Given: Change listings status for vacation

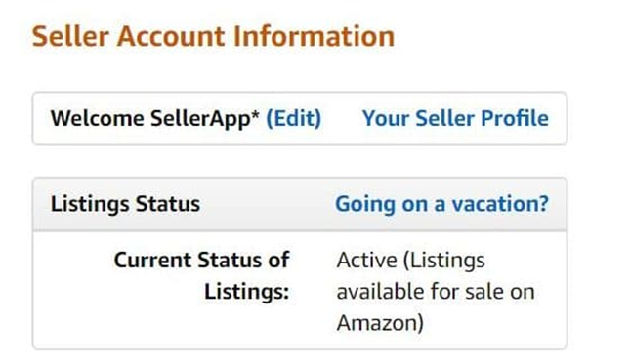Looking at the screenshot, I should [441, 204].
